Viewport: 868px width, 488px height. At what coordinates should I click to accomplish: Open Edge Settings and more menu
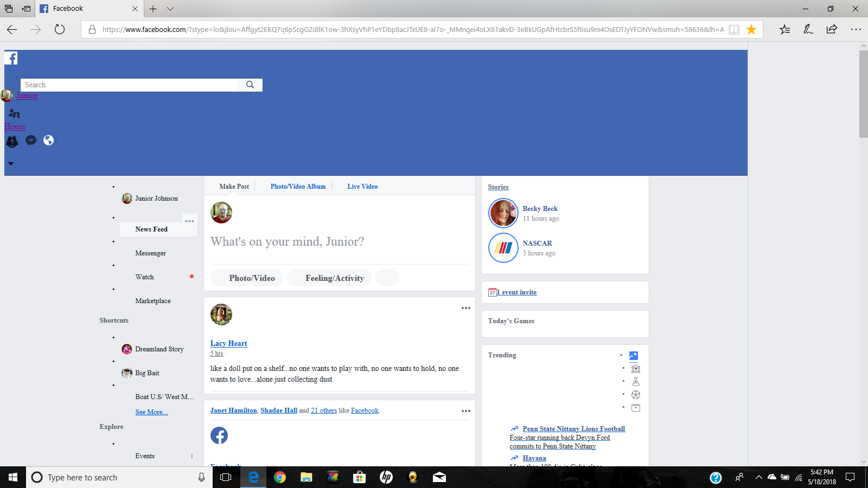coord(856,29)
